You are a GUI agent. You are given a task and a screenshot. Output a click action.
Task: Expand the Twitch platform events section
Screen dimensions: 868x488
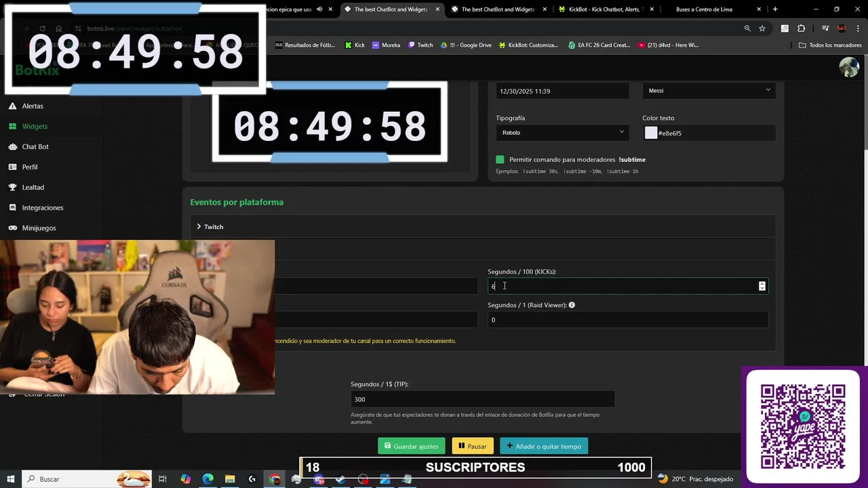point(482,226)
